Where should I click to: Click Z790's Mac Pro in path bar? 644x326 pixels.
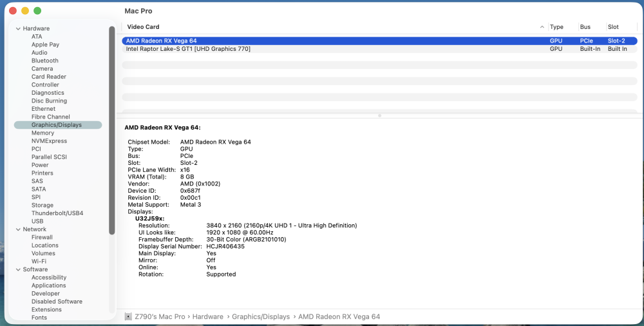click(x=159, y=316)
